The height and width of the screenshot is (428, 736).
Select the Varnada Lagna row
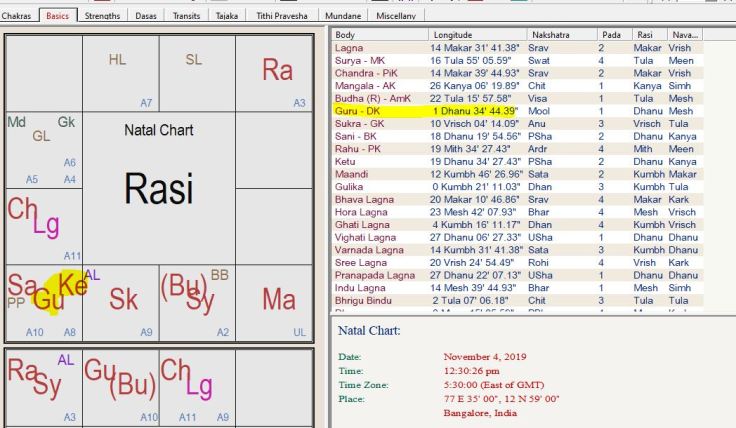tap(518, 250)
